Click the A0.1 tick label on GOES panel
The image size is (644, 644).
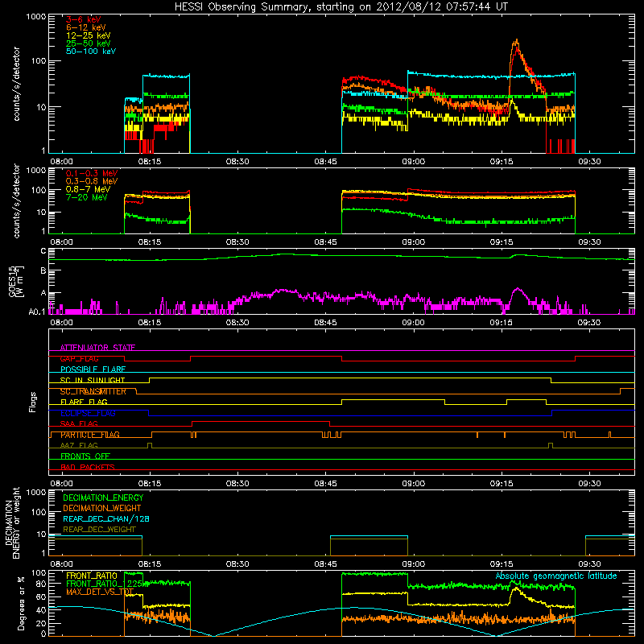(x=37, y=312)
